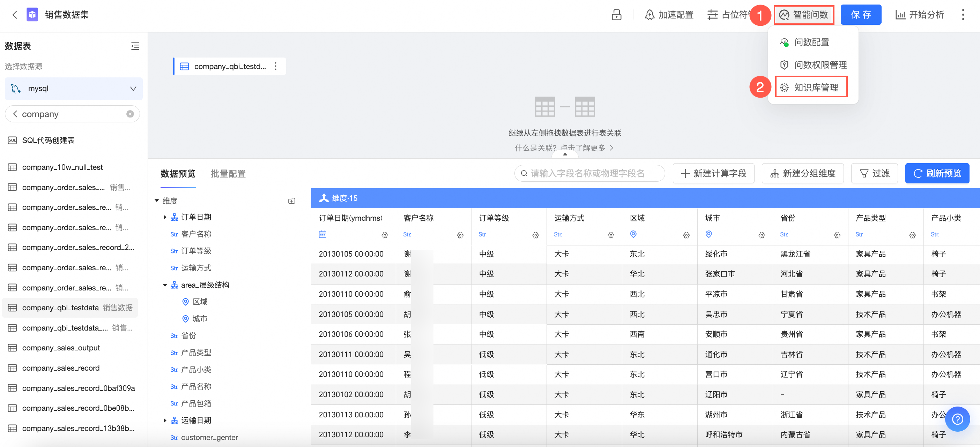The width and height of the screenshot is (980, 447).
Task: Select 区域 geo field in tree
Action: tap(200, 302)
